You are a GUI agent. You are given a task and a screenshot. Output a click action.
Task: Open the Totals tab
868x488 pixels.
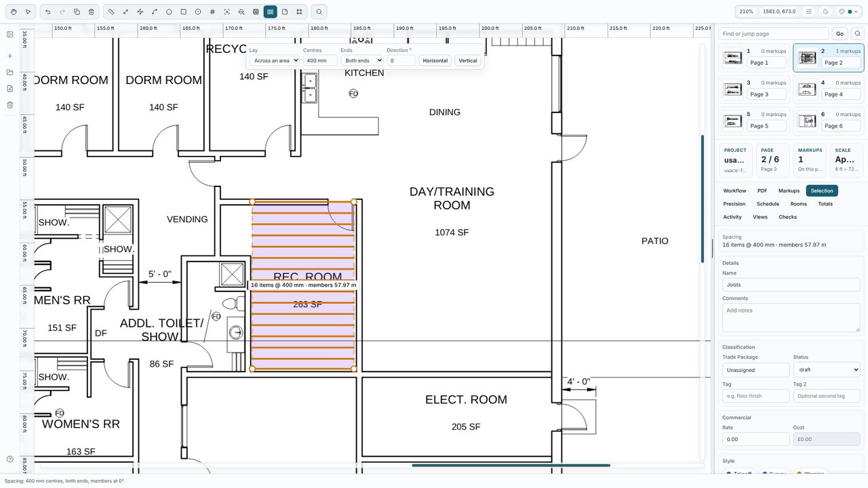point(825,204)
